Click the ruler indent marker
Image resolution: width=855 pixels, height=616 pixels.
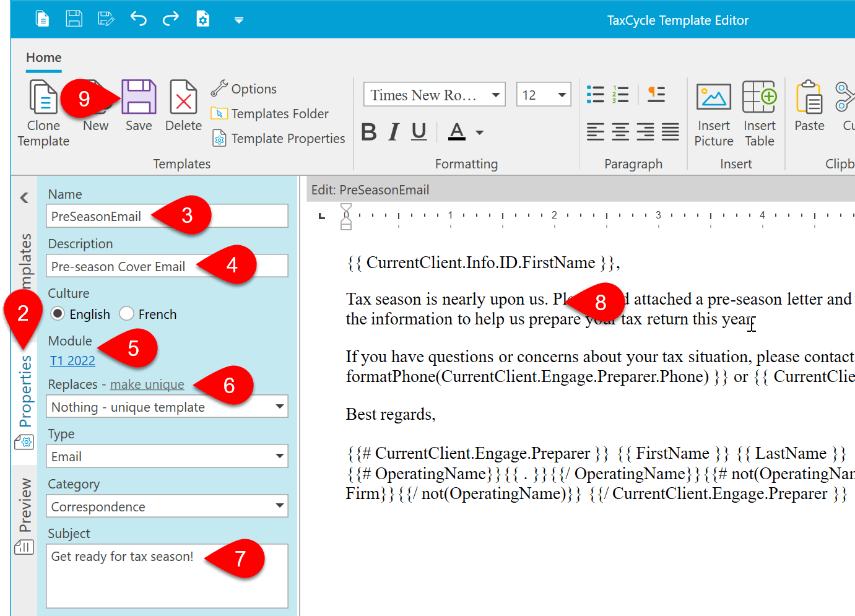pyautogui.click(x=346, y=217)
